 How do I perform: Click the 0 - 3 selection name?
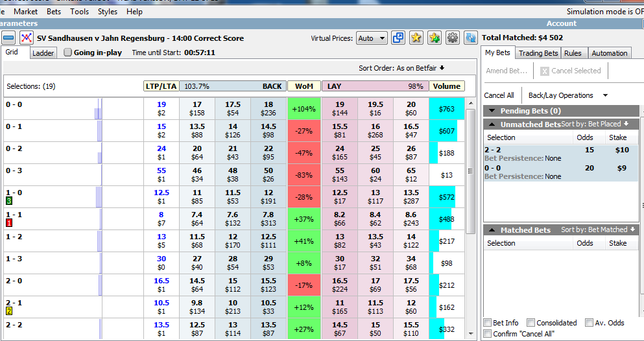[x=14, y=170]
